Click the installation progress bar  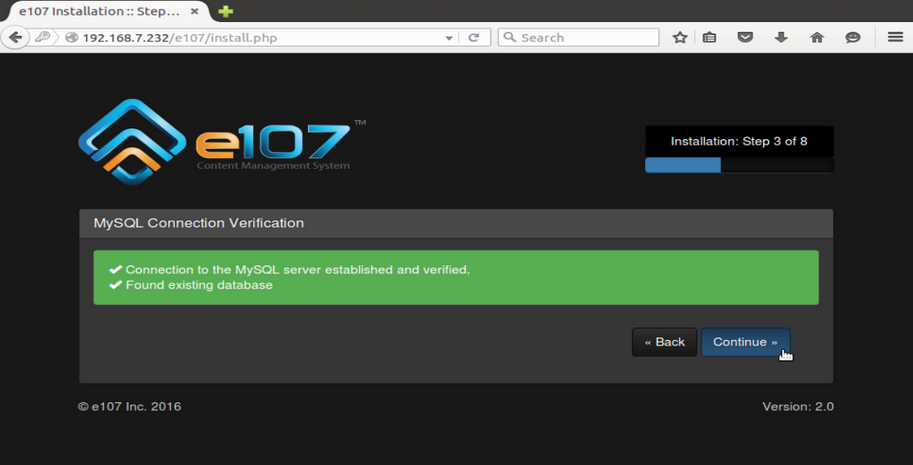(739, 165)
